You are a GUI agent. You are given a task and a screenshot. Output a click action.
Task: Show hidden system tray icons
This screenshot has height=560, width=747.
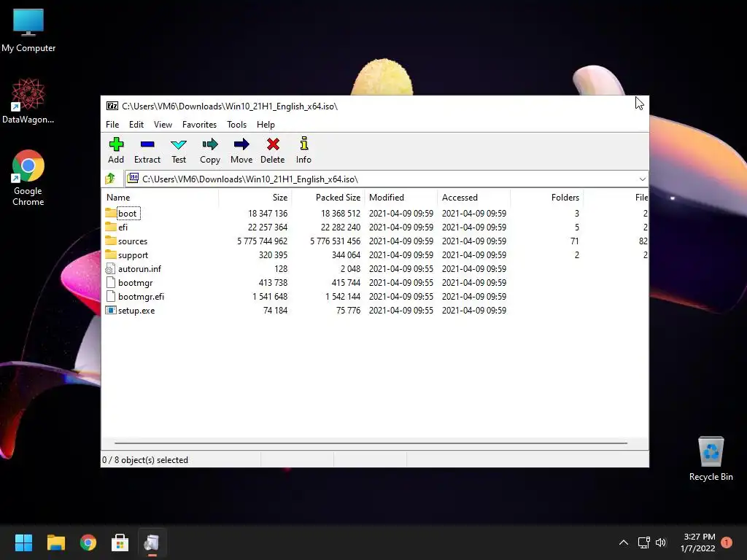click(623, 542)
